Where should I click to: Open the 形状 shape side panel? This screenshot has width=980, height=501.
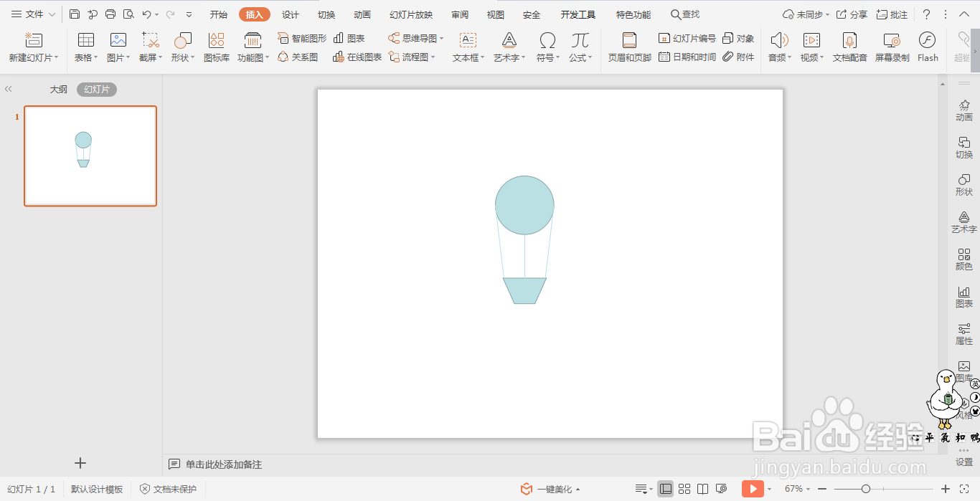point(964,185)
